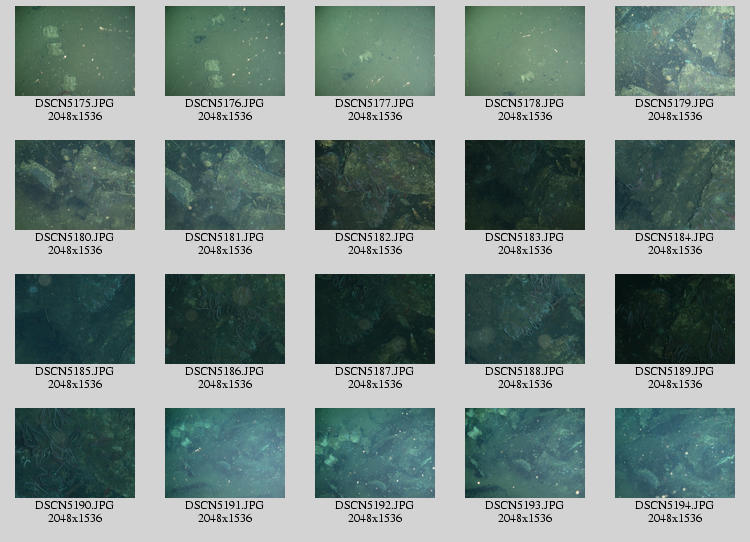
Task: Click the DSCN5179.JPG file name text
Action: pyautogui.click(x=674, y=103)
